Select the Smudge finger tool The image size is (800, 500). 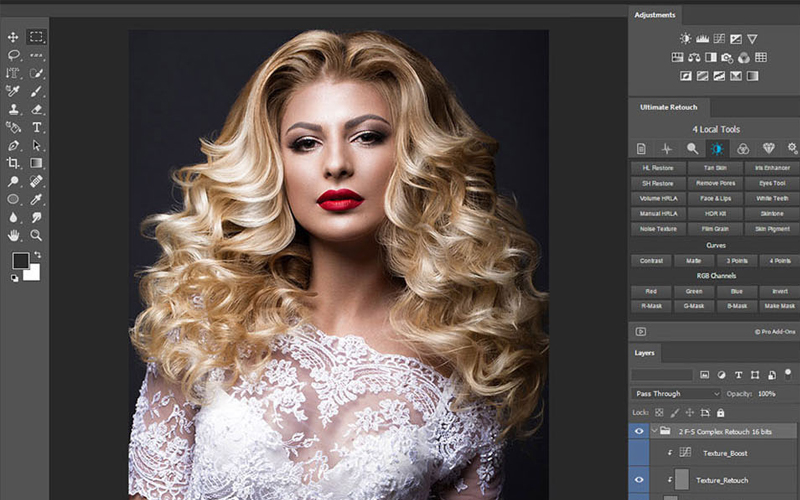[x=36, y=218]
